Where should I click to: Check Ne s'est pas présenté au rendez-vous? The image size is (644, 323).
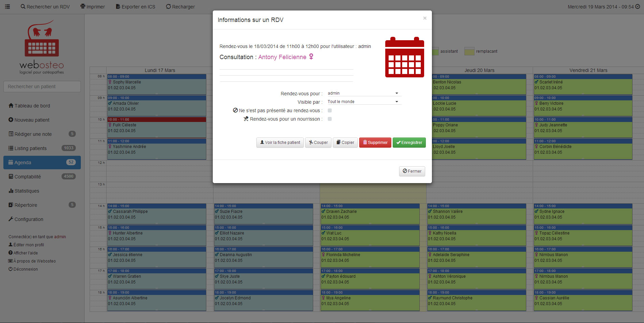(330, 110)
